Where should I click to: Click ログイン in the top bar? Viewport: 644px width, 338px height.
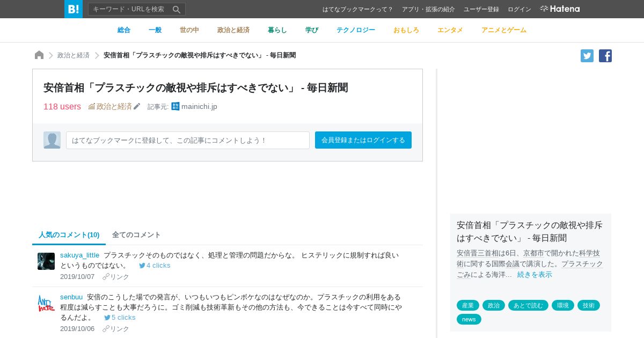519,9
